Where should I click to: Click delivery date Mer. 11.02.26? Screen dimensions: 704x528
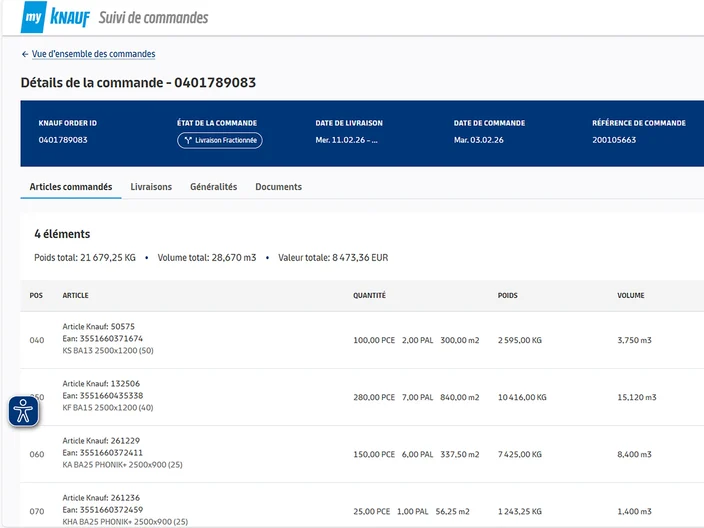tap(346, 140)
